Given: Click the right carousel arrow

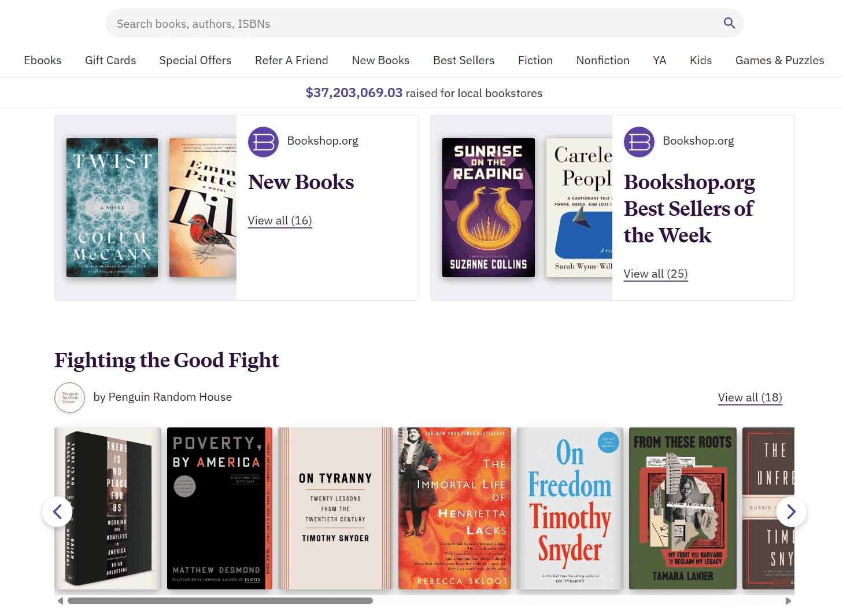Looking at the screenshot, I should click(791, 511).
